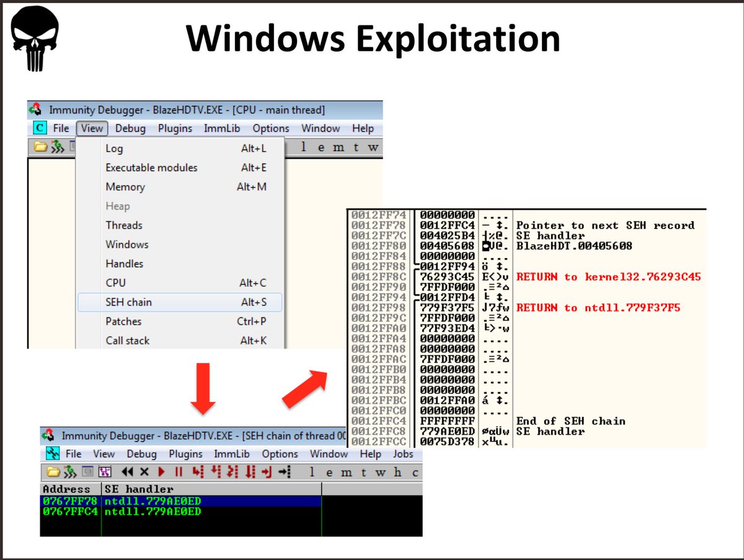Image resolution: width=744 pixels, height=560 pixels.
Task: Click 'RETURN to kernel32.76293C45' stack row
Action: click(527, 277)
